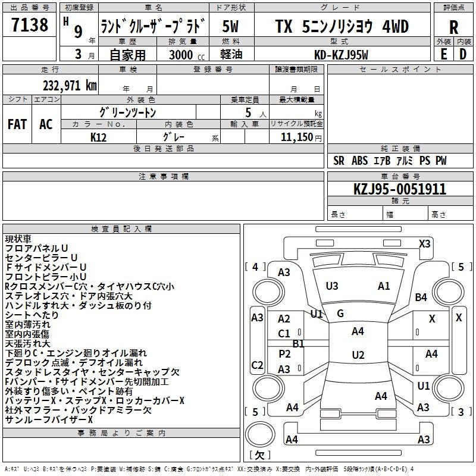This screenshot has width=476, height=476.
Task: Select the note センターピラーU
Action: point(41,258)
